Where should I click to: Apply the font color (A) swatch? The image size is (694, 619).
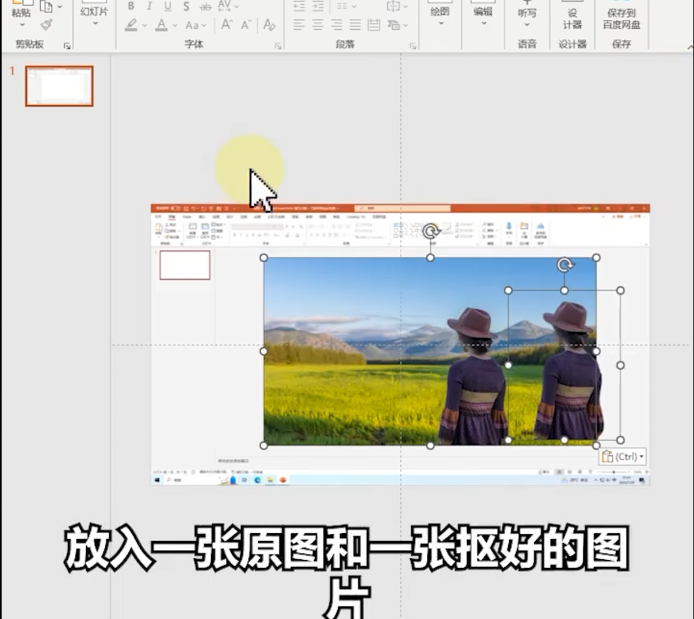tap(162, 25)
